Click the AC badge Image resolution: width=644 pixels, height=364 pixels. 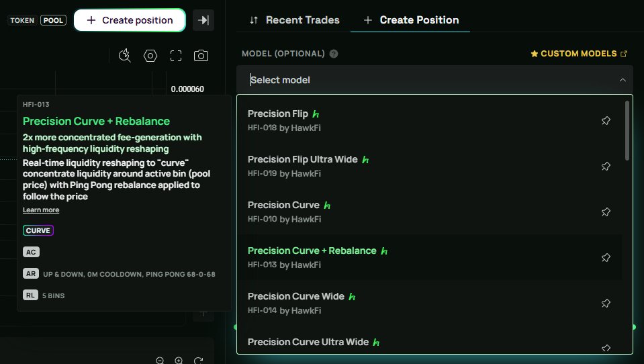coord(31,252)
